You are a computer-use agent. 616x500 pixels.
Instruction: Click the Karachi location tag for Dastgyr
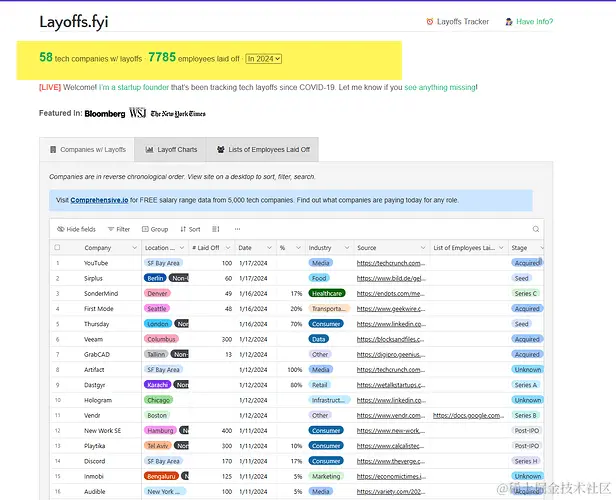tap(158, 385)
